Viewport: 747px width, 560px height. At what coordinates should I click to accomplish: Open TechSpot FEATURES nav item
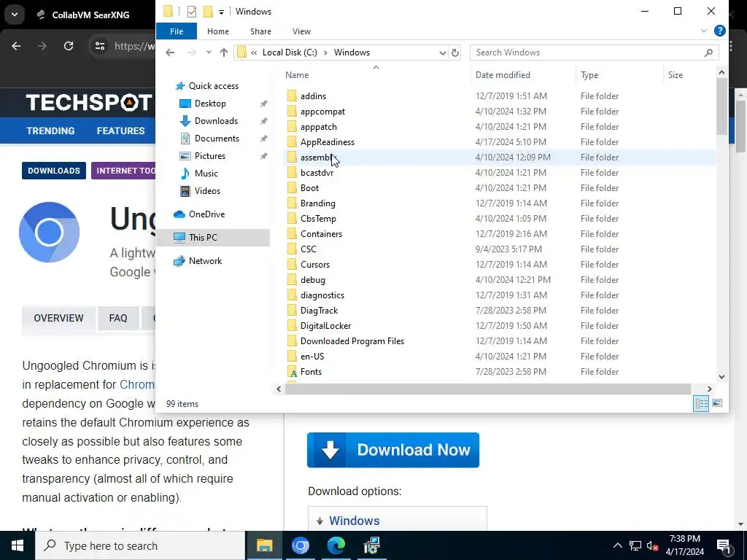120,131
